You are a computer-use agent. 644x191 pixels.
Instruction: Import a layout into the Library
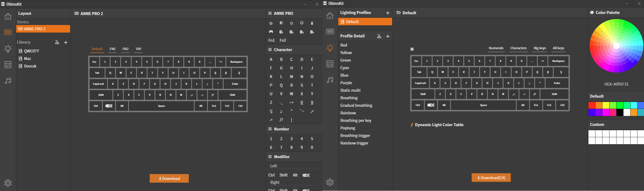(x=57, y=42)
